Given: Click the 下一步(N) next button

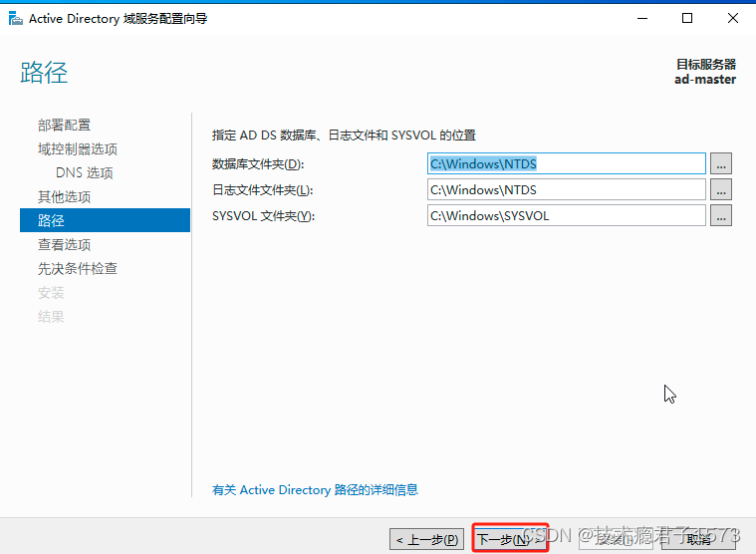Looking at the screenshot, I should pos(510,538).
